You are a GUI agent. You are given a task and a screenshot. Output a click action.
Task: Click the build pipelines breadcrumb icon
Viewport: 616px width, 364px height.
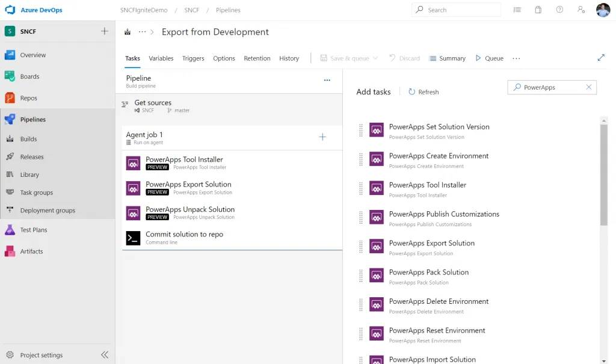click(128, 32)
